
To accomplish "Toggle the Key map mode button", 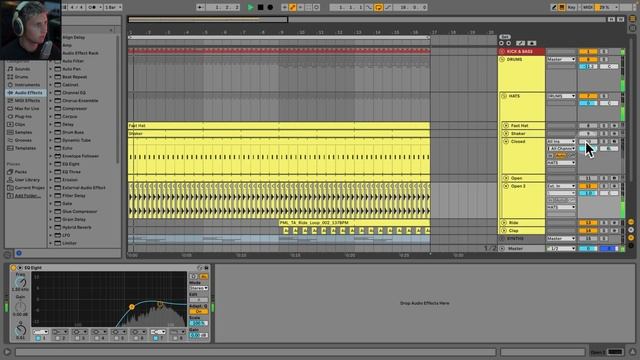I will coord(571,7).
